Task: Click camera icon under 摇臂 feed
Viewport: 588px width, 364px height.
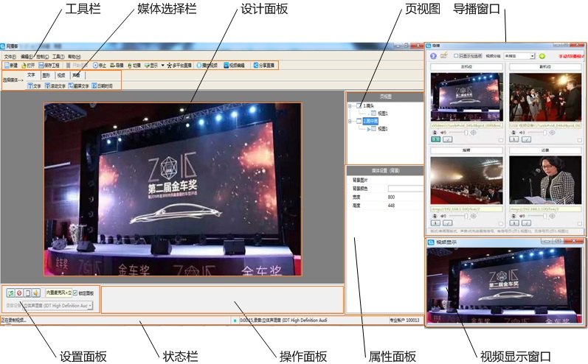Action: coord(435,216)
